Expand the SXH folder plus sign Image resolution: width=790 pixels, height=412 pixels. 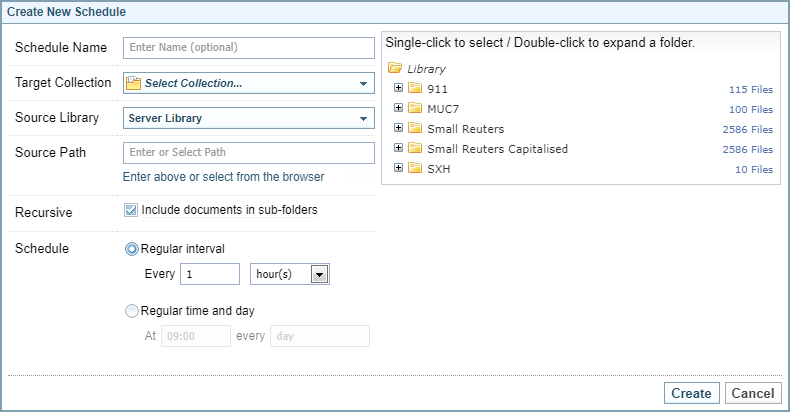pyautogui.click(x=399, y=168)
